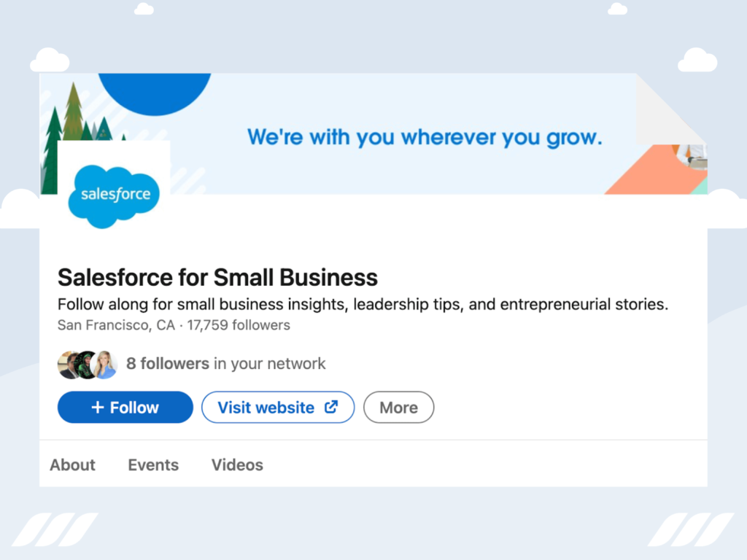Click the blonde follower's profile picture
This screenshot has width=747, height=560.
tap(106, 363)
